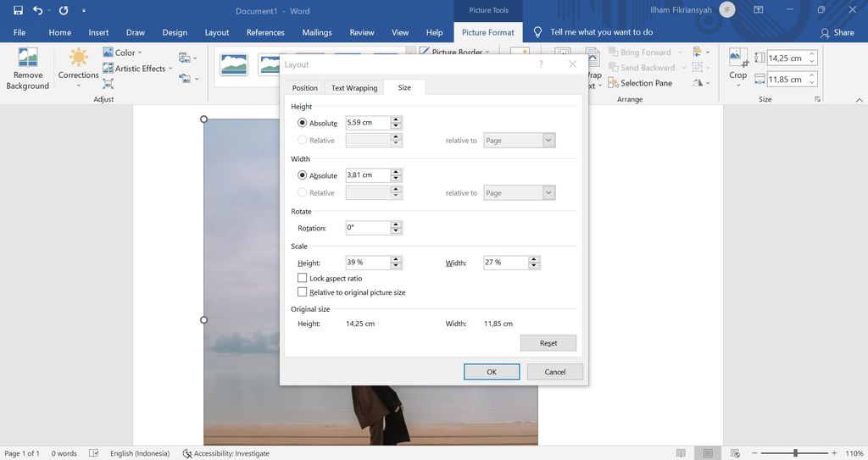Enable Lock aspect ratio checkbox
This screenshot has width=868, height=460.
pyautogui.click(x=303, y=278)
